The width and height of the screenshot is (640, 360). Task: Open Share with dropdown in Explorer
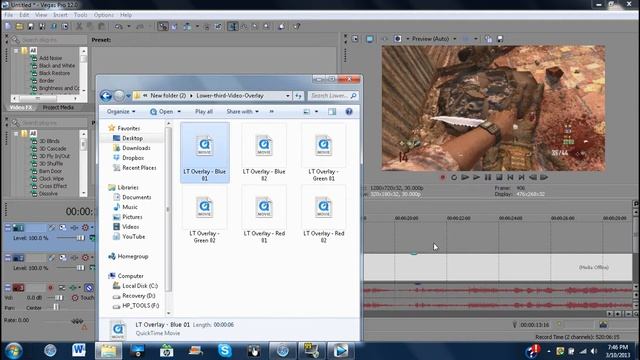point(242,111)
